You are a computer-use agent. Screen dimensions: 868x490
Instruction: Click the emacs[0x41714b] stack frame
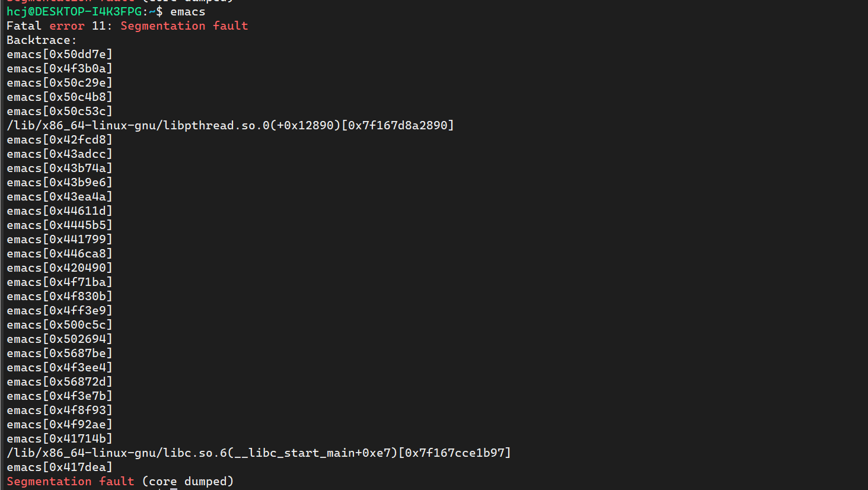click(x=59, y=439)
